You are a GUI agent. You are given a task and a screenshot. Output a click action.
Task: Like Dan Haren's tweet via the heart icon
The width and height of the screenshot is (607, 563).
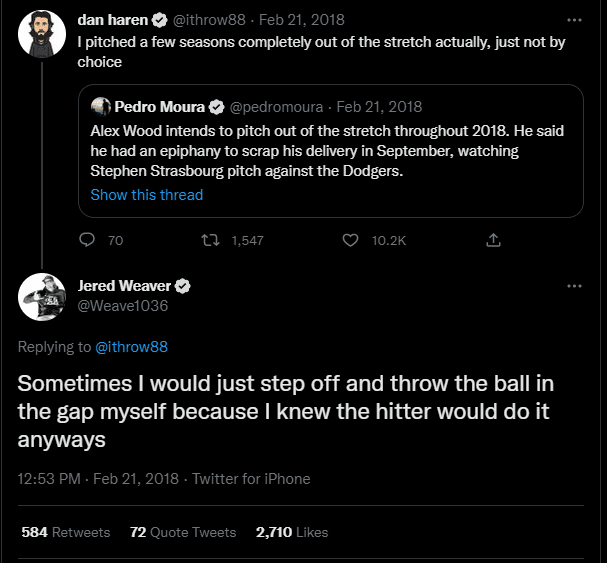[x=350, y=240]
